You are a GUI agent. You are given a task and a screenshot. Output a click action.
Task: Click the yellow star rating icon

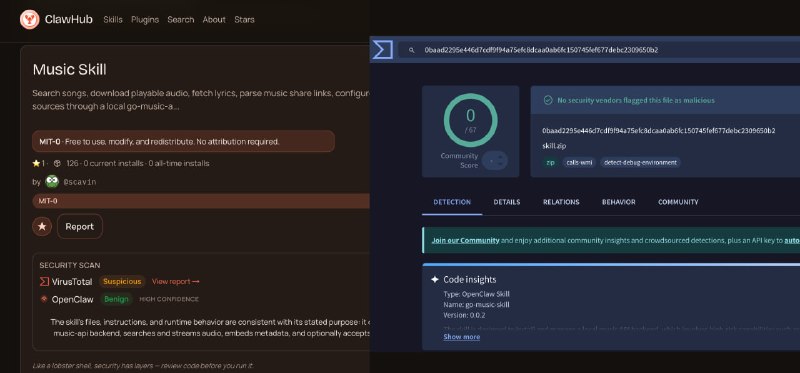(x=36, y=163)
